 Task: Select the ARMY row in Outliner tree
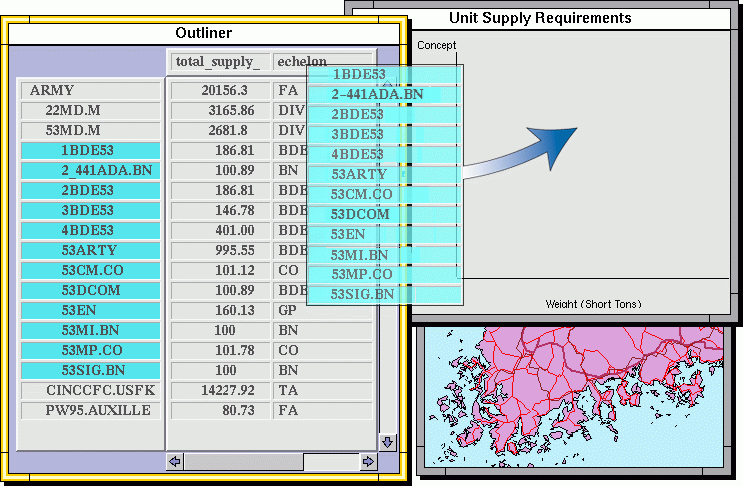tap(90, 91)
